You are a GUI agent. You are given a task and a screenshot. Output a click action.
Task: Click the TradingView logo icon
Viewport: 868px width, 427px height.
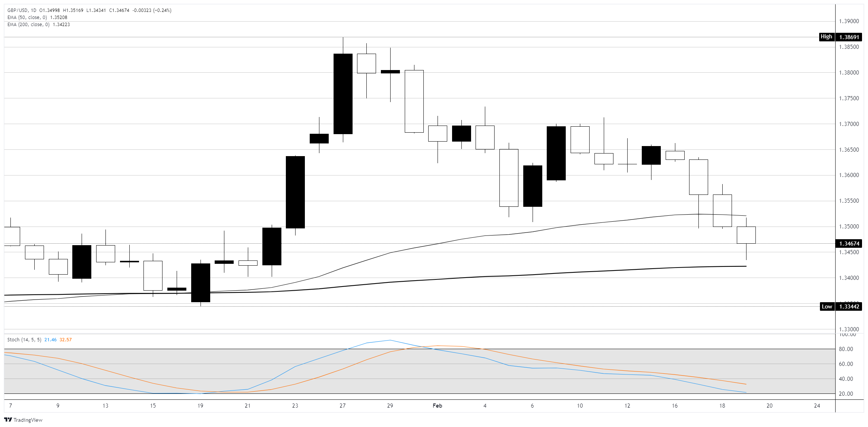point(8,420)
